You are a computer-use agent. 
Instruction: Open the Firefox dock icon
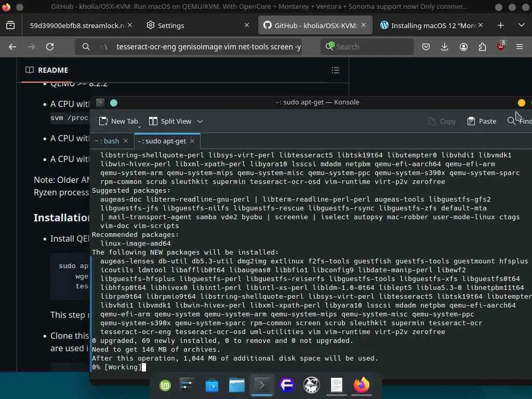click(x=362, y=385)
